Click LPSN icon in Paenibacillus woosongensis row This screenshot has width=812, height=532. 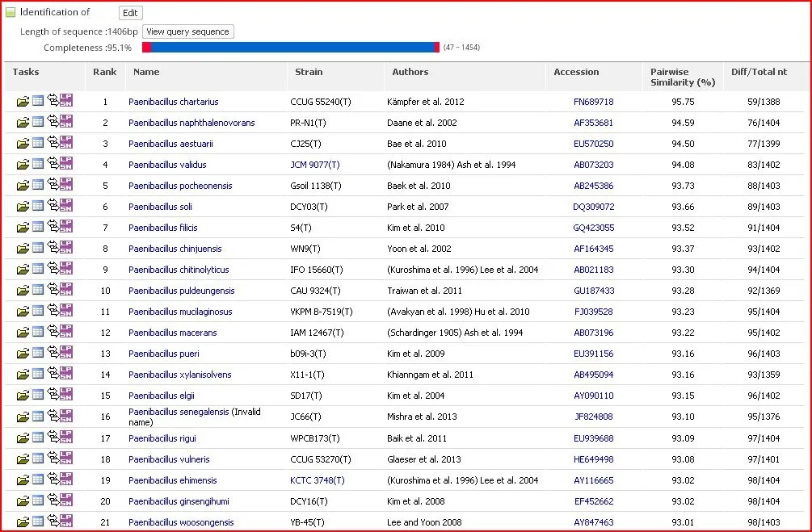(x=65, y=520)
